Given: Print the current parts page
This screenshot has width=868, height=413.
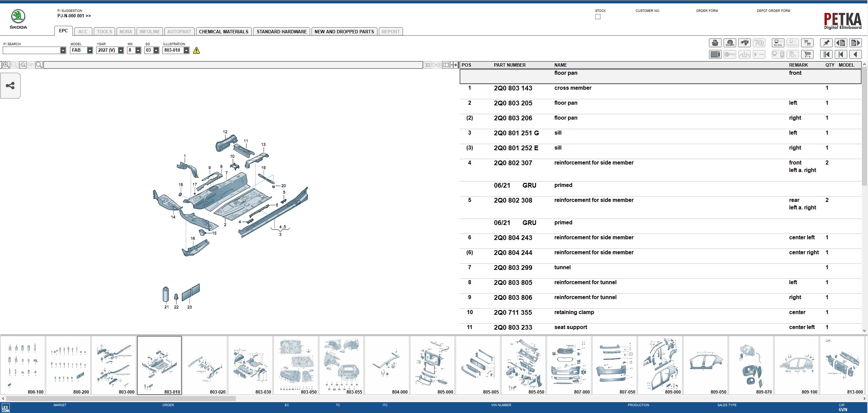Looking at the screenshot, I should click(715, 43).
